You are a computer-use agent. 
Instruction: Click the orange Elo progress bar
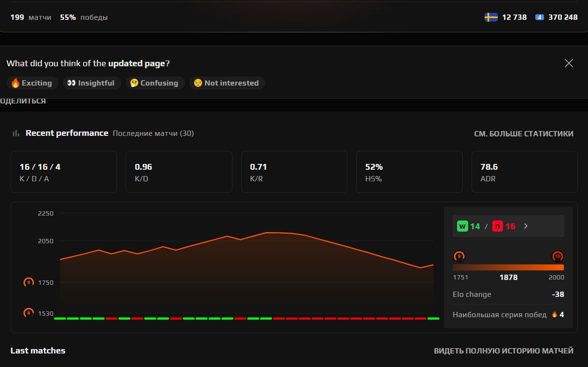tap(508, 267)
